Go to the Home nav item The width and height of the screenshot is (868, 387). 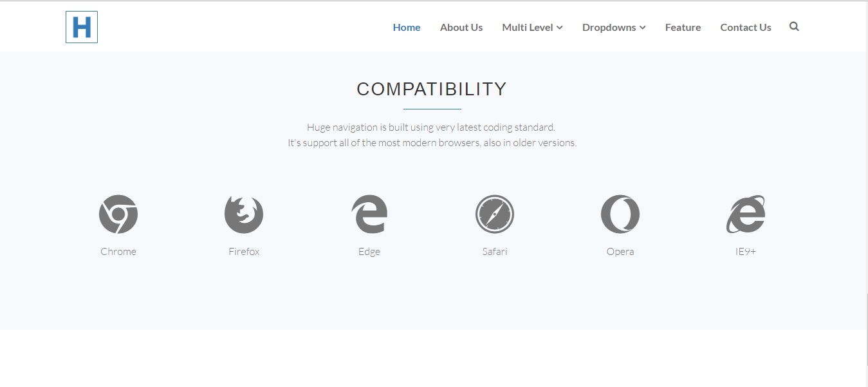[x=407, y=27]
